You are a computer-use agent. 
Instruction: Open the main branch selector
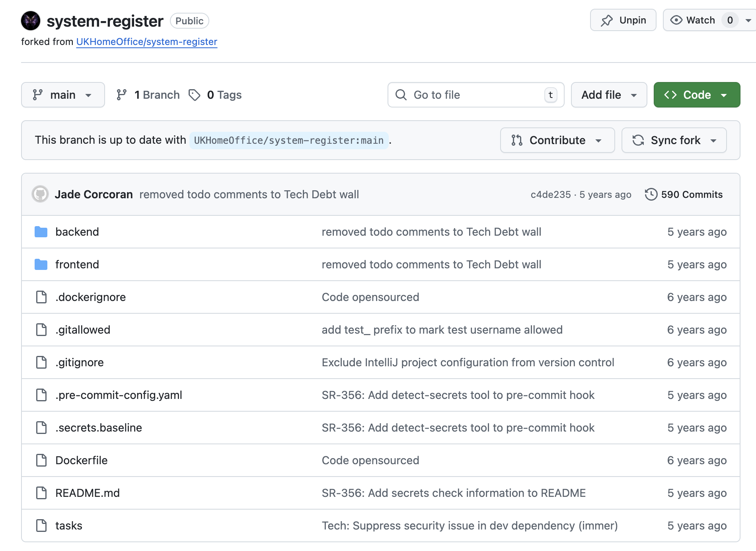point(63,95)
